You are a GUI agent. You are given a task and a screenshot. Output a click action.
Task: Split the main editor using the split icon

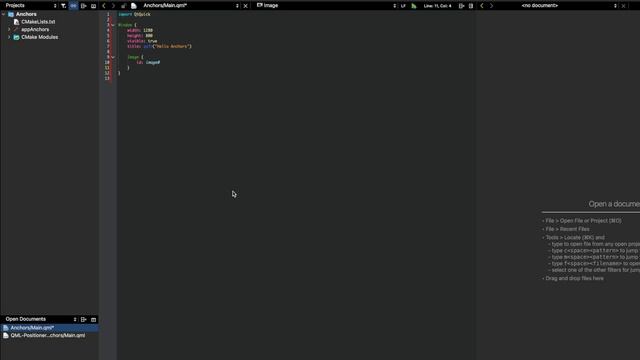pos(461,6)
